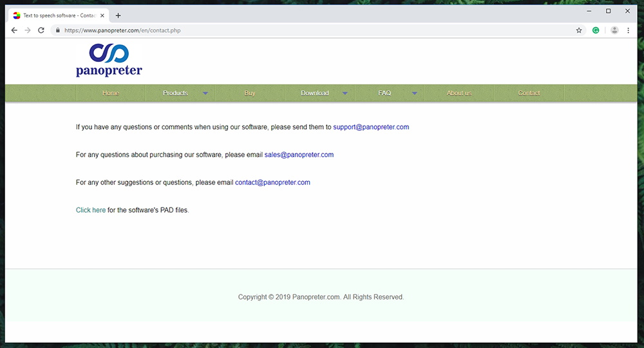
Task: Open the Contact menu item
Action: [x=529, y=93]
